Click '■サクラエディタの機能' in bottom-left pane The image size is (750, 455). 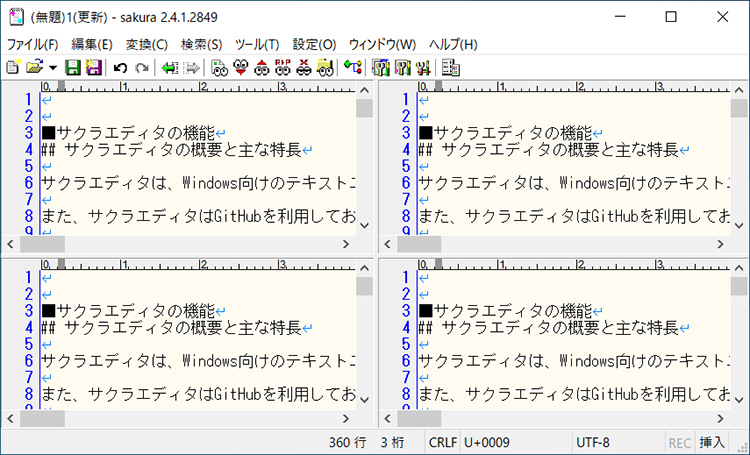128,311
